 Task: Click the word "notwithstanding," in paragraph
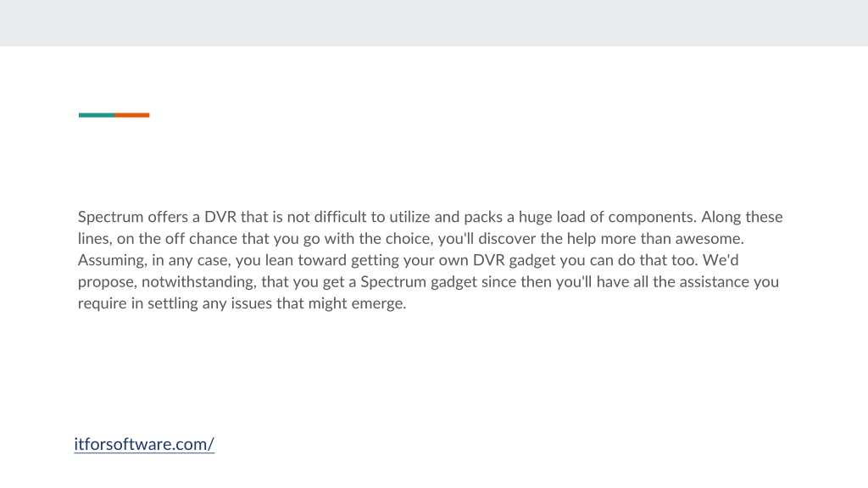pyautogui.click(x=199, y=282)
